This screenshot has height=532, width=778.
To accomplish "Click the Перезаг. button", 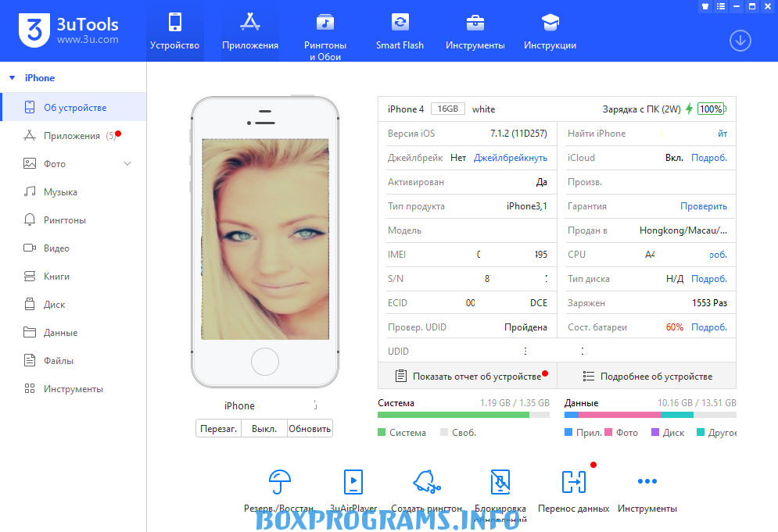I will tap(218, 428).
